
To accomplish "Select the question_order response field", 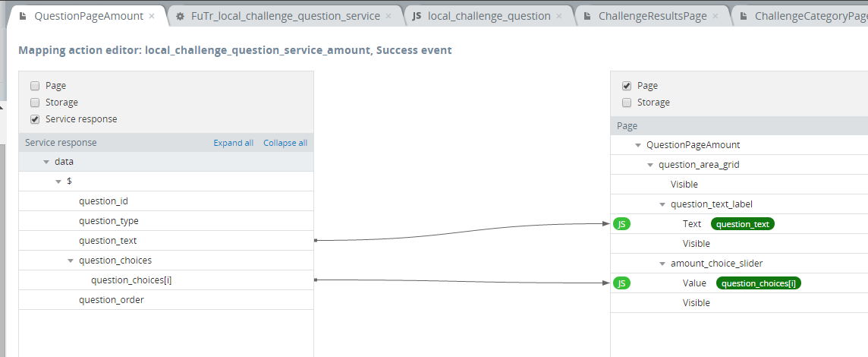I will [111, 300].
